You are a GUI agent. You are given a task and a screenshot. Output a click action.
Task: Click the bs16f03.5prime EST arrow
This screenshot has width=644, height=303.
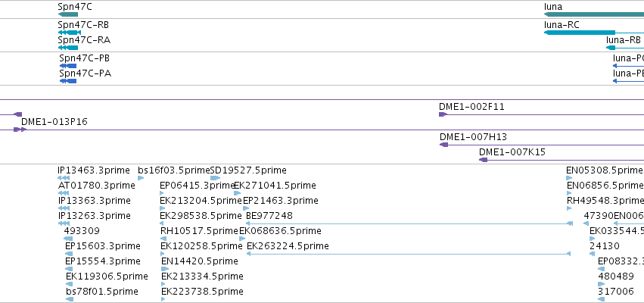tap(141, 178)
